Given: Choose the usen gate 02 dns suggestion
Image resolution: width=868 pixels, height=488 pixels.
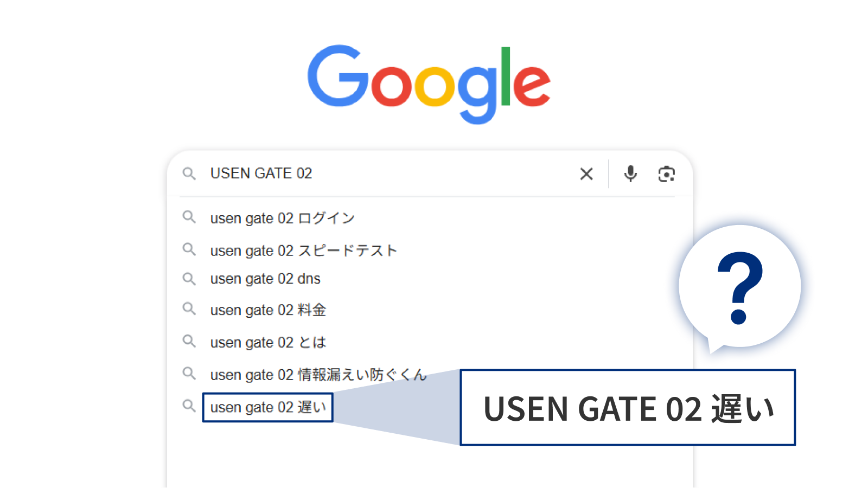Looking at the screenshot, I should click(265, 279).
